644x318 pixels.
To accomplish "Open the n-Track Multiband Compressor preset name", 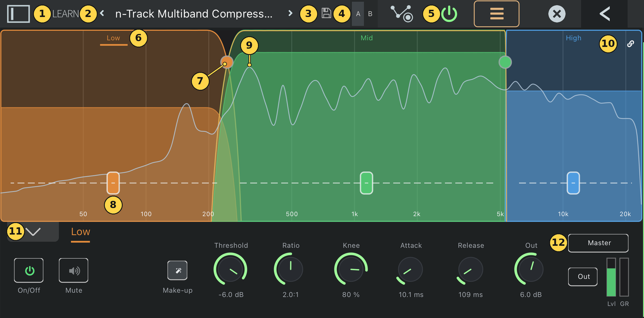I will point(194,14).
